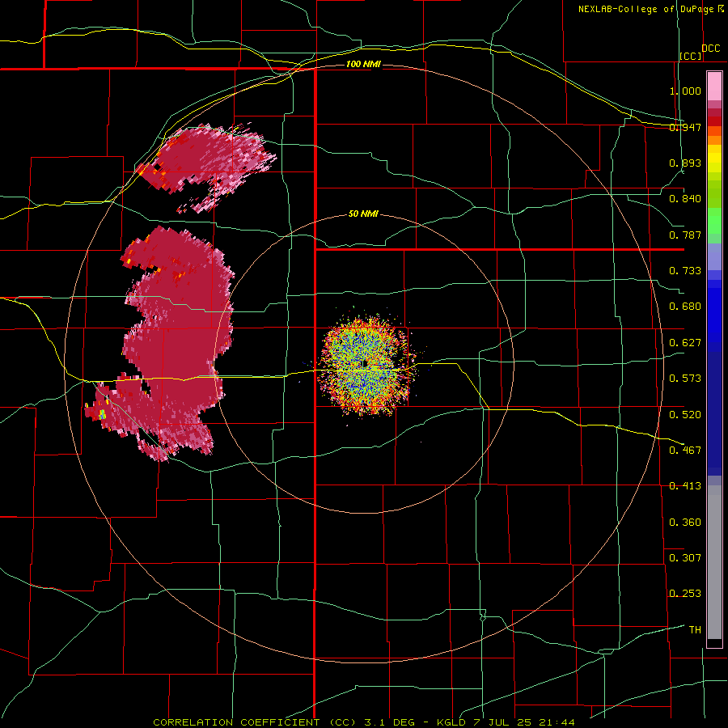Select the 1.000 value on the scale
Image resolution: width=728 pixels, height=728 pixels.
[685, 91]
